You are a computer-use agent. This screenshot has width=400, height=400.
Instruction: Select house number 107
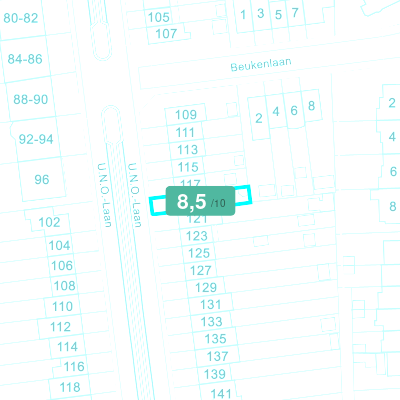(166, 33)
